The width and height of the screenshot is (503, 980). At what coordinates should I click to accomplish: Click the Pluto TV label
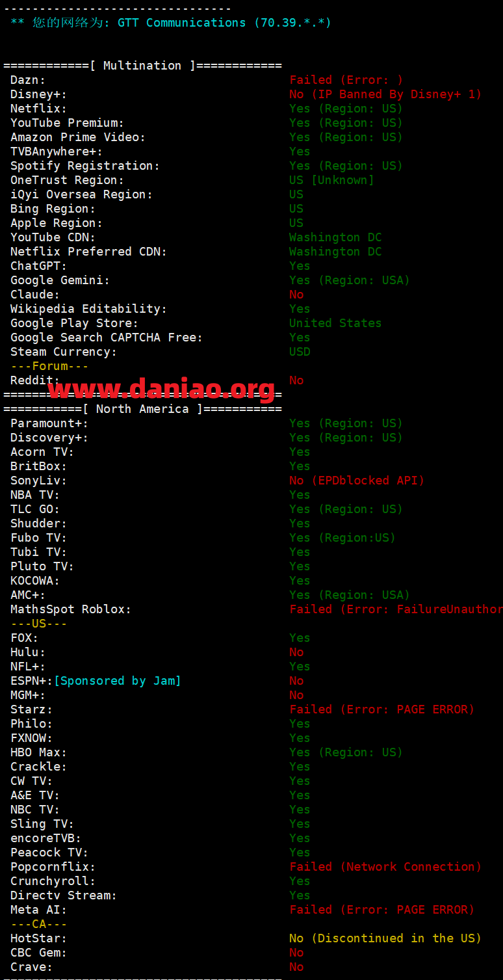[42, 566]
